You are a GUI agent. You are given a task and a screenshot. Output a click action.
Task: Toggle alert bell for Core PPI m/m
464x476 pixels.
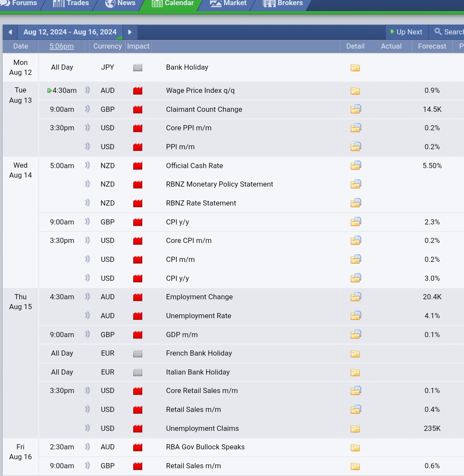pyautogui.click(x=87, y=128)
